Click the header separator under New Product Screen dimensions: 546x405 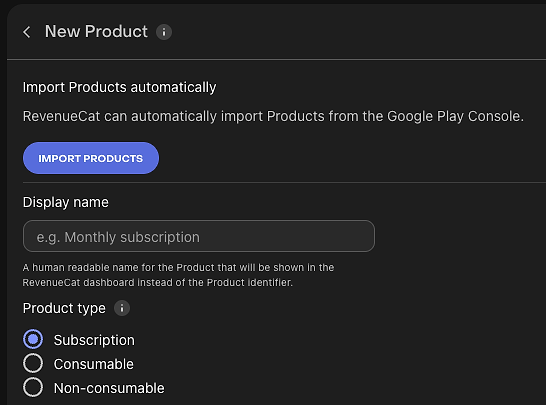[x=276, y=60]
